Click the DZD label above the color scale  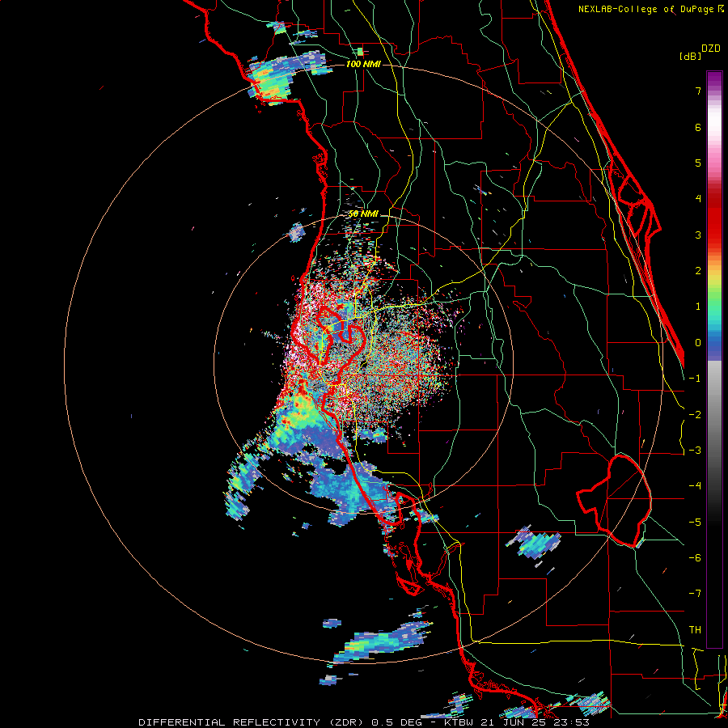(711, 49)
